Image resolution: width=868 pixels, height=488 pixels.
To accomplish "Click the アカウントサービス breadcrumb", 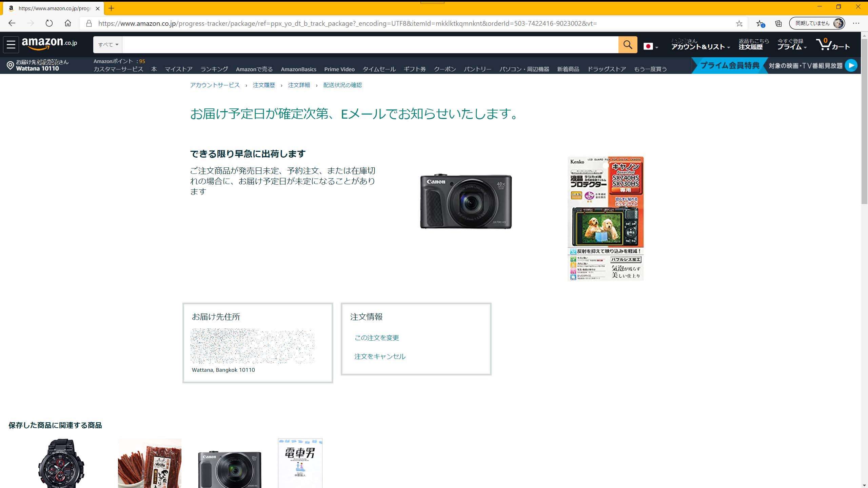I will point(215,85).
